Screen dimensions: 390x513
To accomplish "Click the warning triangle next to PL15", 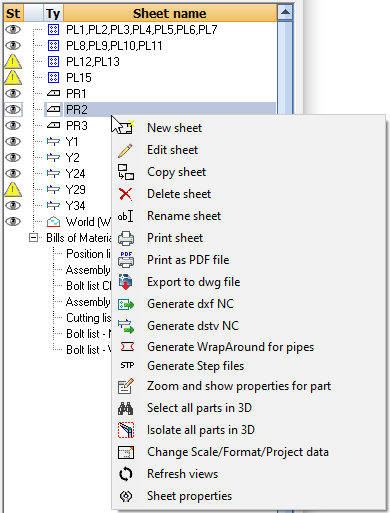I will click(x=13, y=77).
